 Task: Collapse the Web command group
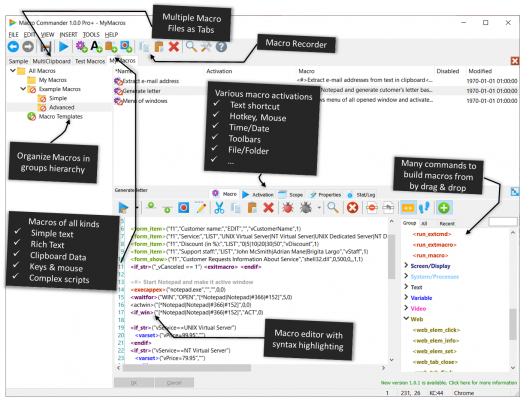tap(406, 319)
